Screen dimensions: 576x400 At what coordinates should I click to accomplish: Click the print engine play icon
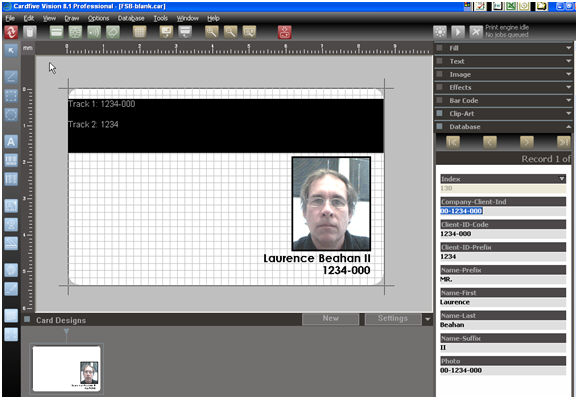click(458, 32)
